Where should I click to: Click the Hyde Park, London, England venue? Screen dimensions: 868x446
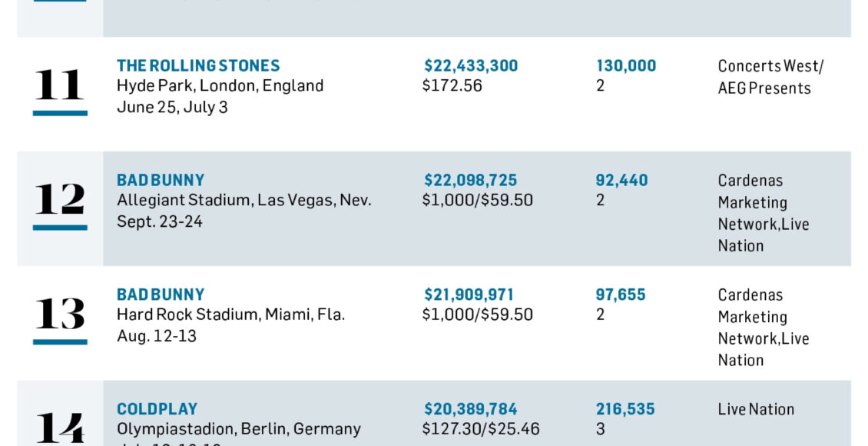(220, 86)
